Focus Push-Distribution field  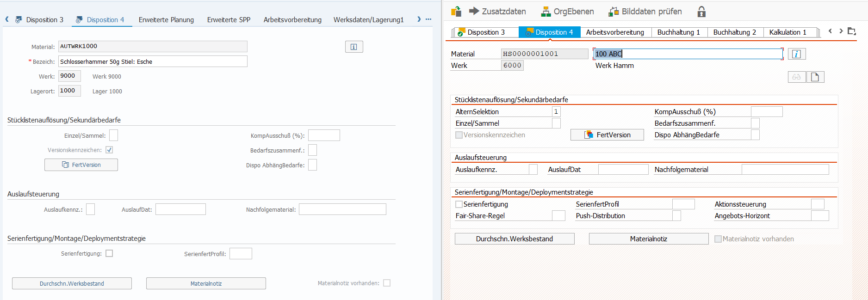point(676,216)
